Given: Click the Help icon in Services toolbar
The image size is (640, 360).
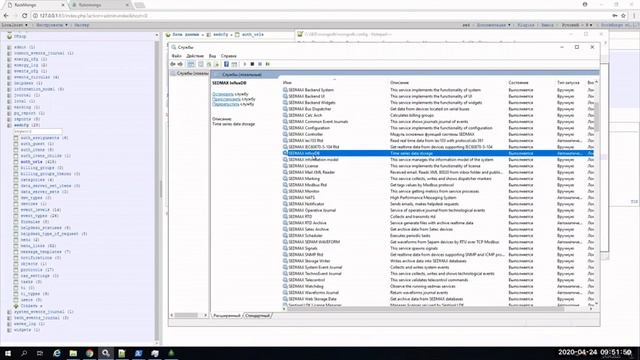Looking at the screenshot, I should pos(226,64).
